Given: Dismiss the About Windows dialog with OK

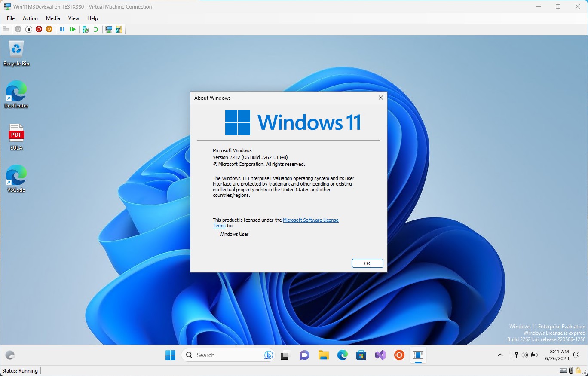Looking at the screenshot, I should [x=367, y=263].
